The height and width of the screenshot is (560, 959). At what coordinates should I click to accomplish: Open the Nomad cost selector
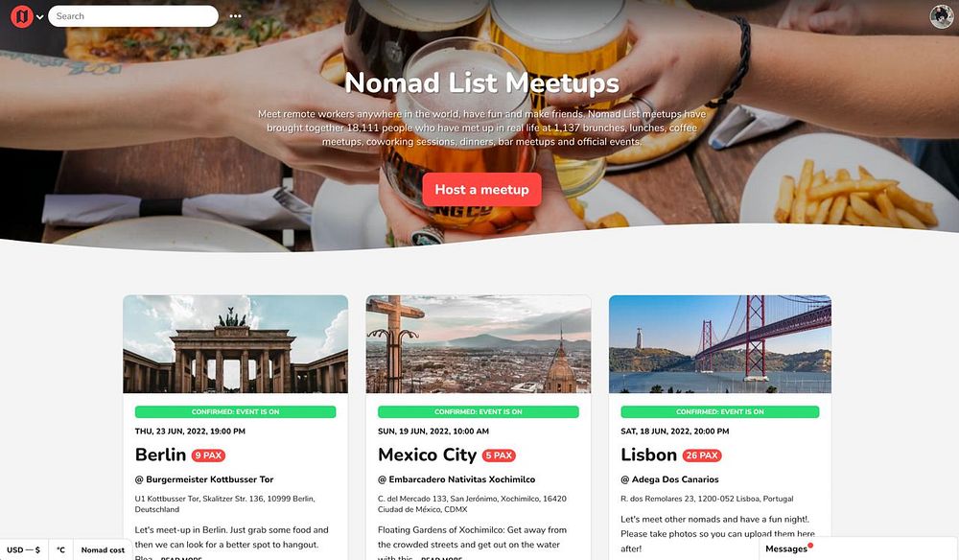tap(103, 549)
